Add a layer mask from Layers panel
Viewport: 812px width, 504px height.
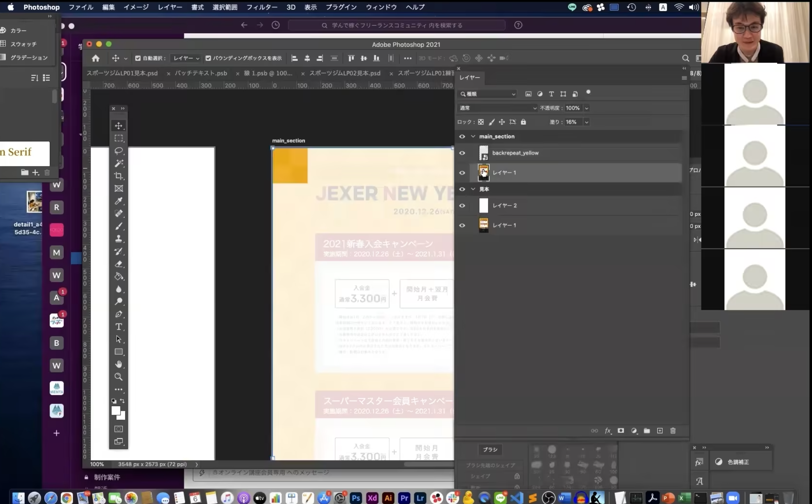tap(621, 430)
